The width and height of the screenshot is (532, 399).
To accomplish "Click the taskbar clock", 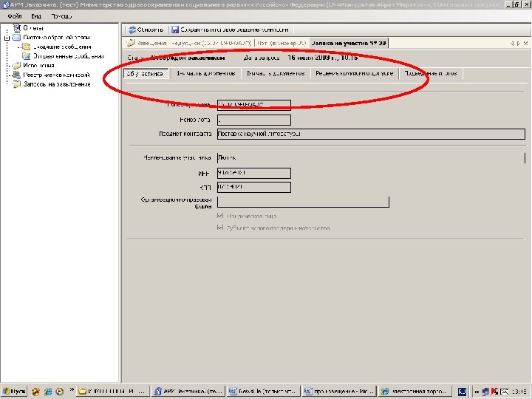I will pos(519,392).
